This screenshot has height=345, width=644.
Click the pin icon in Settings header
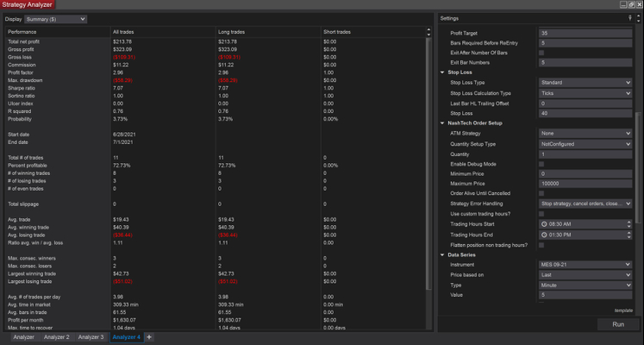tap(631, 18)
